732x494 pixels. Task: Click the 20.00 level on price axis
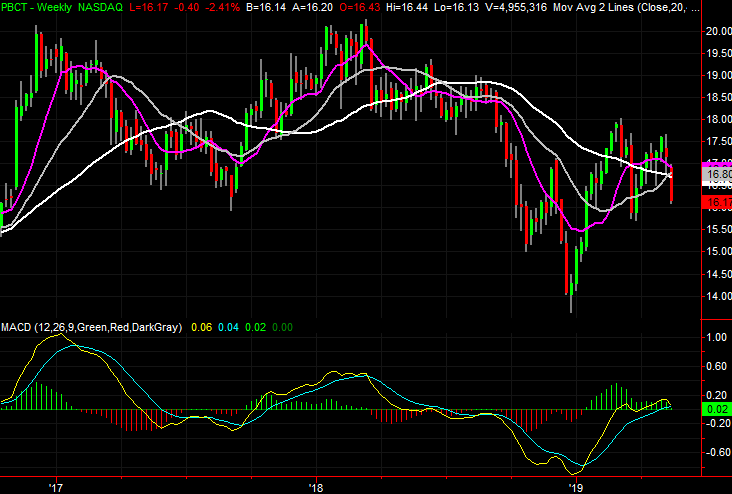coord(716,31)
